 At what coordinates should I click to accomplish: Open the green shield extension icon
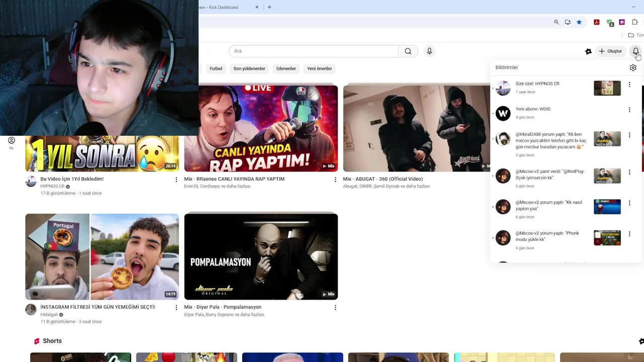(610, 23)
